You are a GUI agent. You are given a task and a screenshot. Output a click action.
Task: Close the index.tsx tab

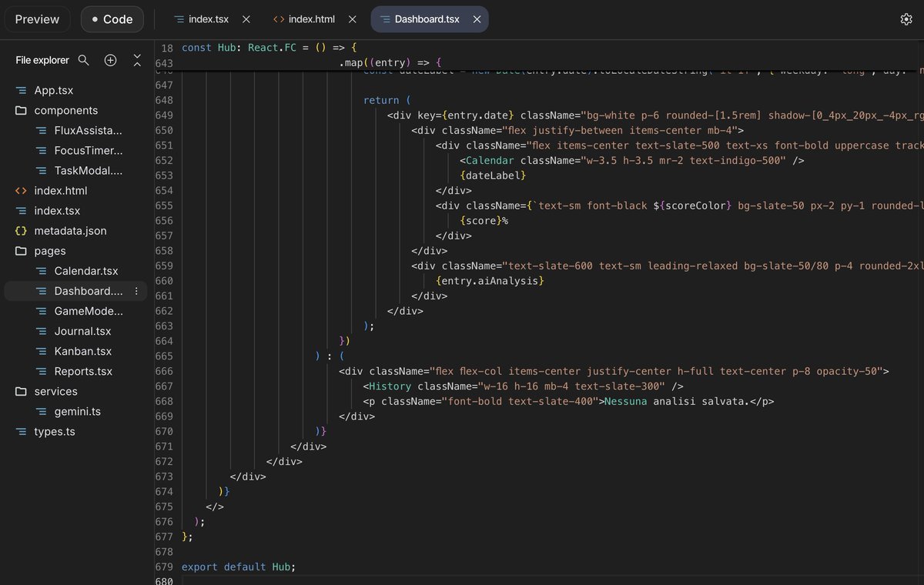[x=246, y=19]
